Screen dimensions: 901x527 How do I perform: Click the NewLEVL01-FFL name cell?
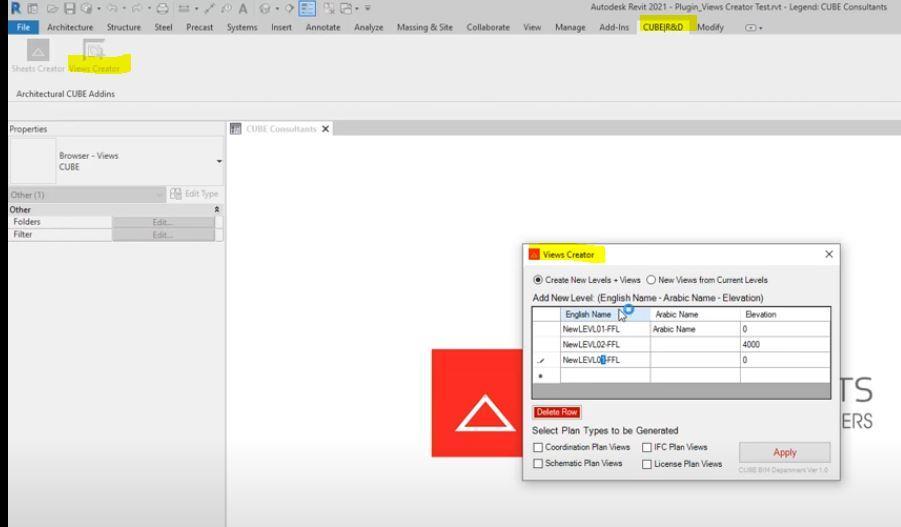coord(605,329)
